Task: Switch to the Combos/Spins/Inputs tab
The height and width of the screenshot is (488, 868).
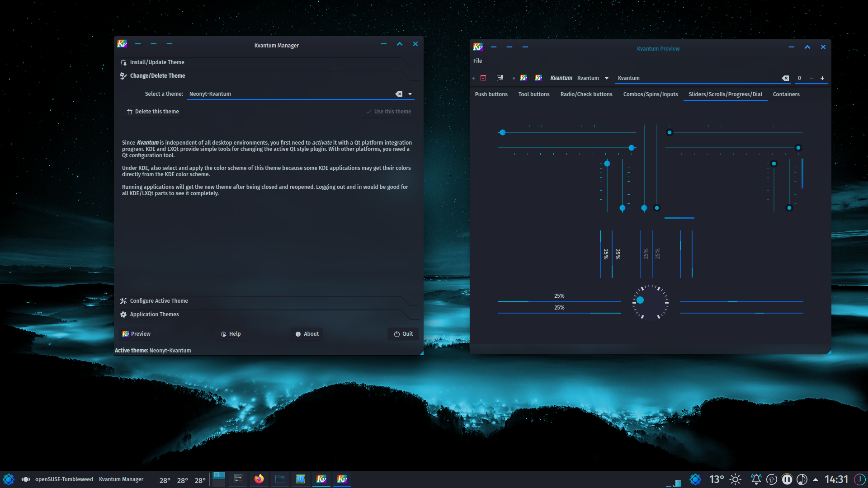Action: 651,94
